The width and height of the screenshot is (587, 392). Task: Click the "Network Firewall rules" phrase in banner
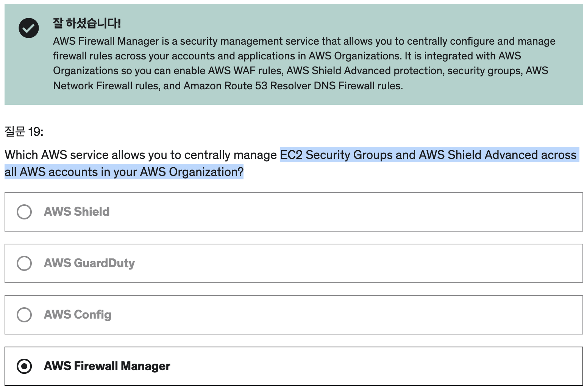click(x=106, y=86)
